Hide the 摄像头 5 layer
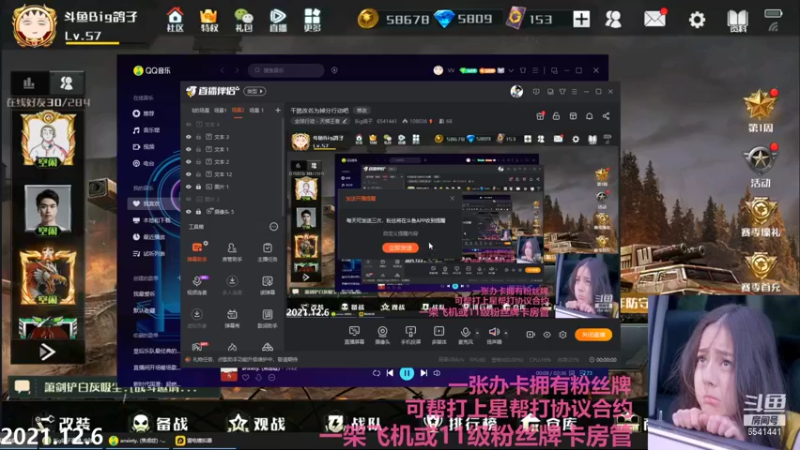 (x=189, y=212)
